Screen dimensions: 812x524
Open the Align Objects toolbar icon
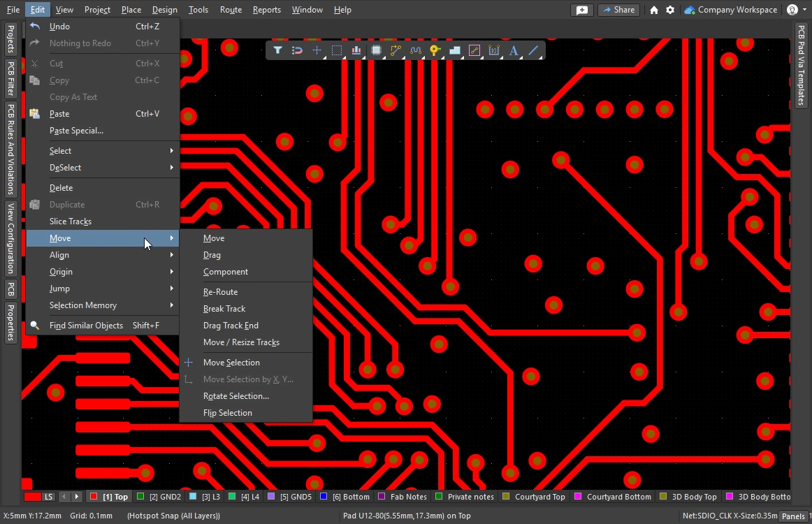point(356,50)
